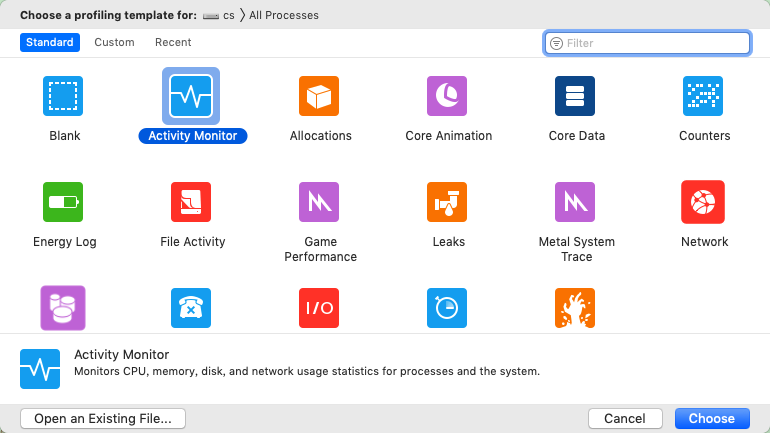The image size is (770, 433).
Task: Select the File Activity template icon
Action: pyautogui.click(x=191, y=202)
